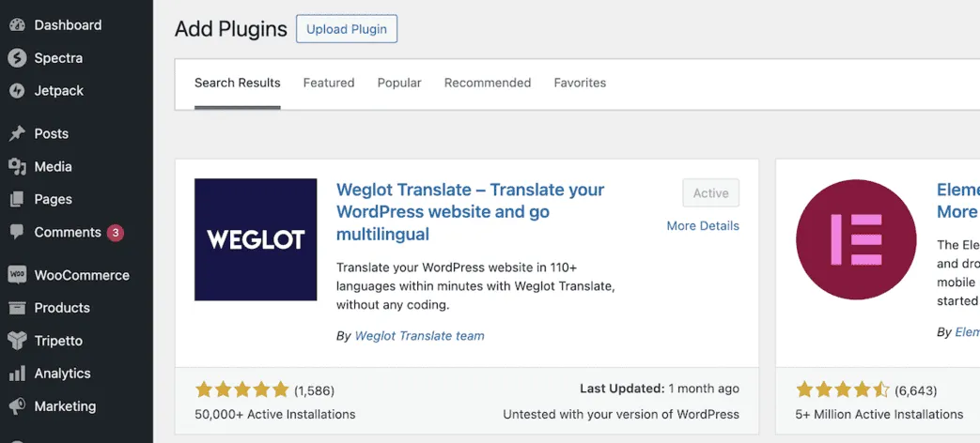Click the 50,000+ Active Installations text
This screenshot has height=443, width=980.
pos(275,414)
